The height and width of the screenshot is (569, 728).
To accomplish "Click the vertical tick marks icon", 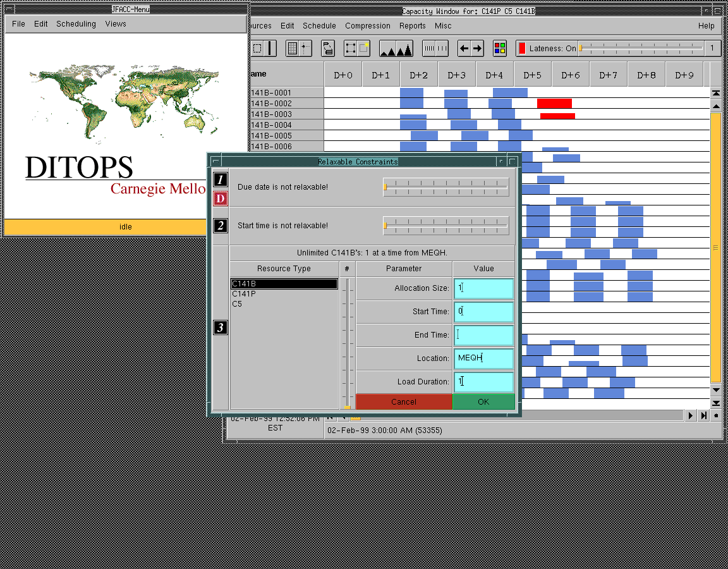I will [435, 49].
